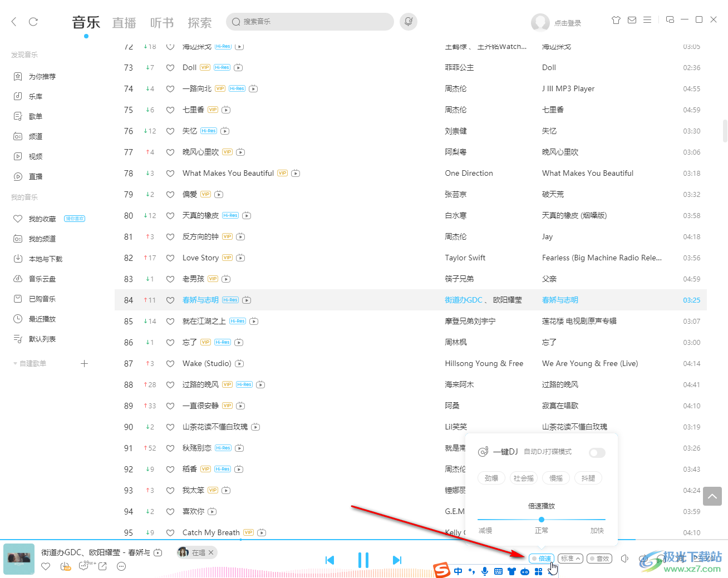The width and height of the screenshot is (728, 578).
Task: Select the 慢摇 DJ style
Action: pos(556,478)
